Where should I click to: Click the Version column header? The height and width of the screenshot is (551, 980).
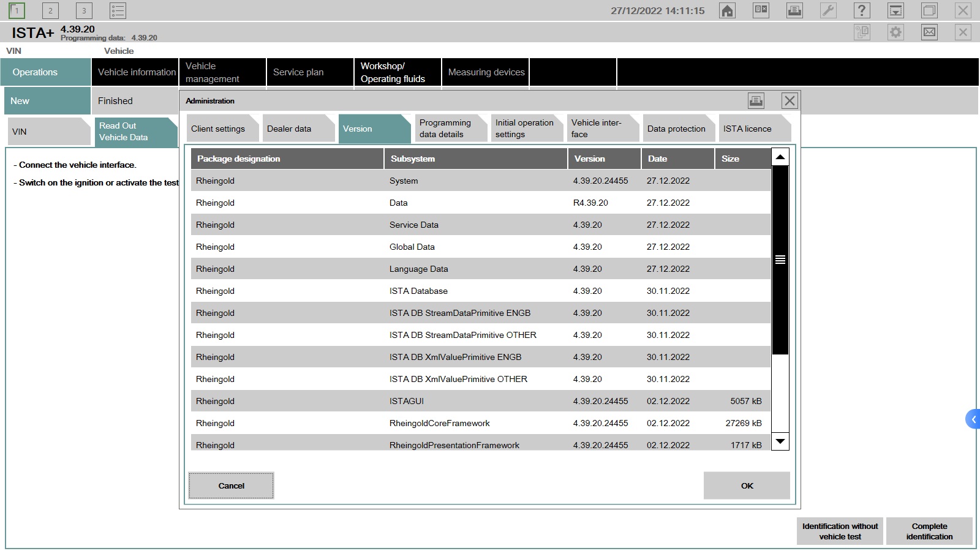(x=605, y=159)
